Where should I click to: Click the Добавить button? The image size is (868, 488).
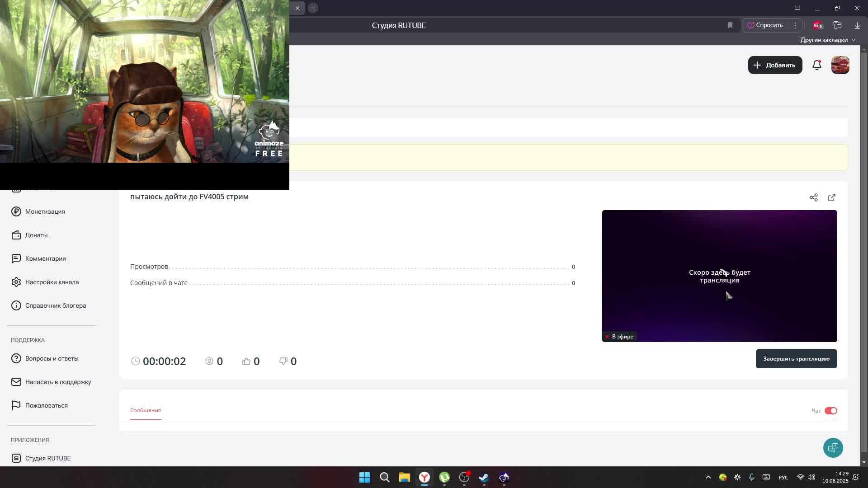pyautogui.click(x=775, y=65)
